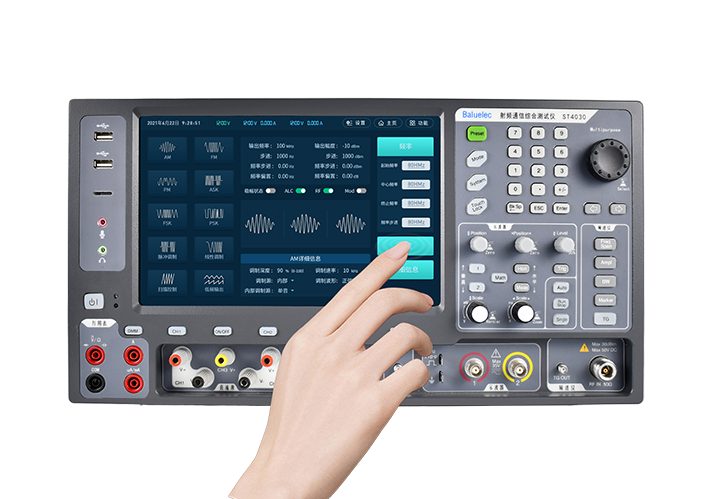Open the 设置 settings icon button
Image resolution: width=711 pixels, height=499 pixels.
click(x=357, y=122)
